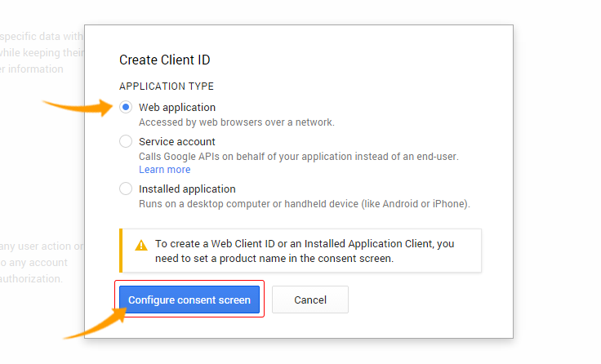Click the 'Service account' label text
Image resolution: width=601 pixels, height=364 pixels.
click(176, 142)
